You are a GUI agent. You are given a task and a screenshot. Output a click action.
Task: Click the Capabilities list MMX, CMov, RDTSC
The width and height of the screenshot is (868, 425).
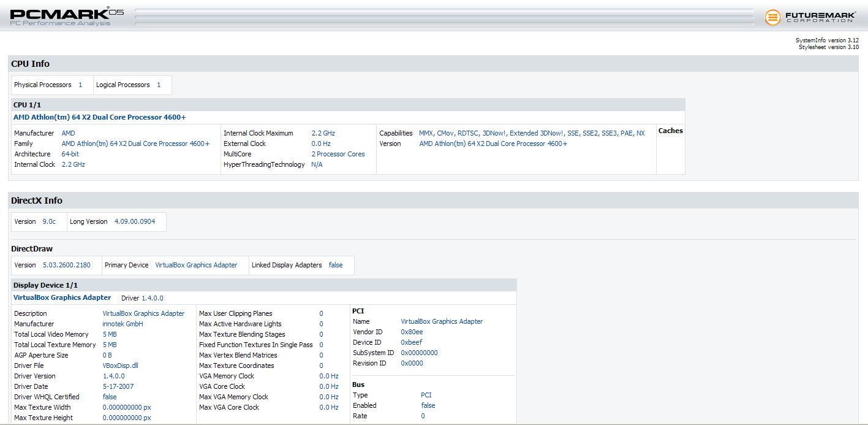coord(532,133)
